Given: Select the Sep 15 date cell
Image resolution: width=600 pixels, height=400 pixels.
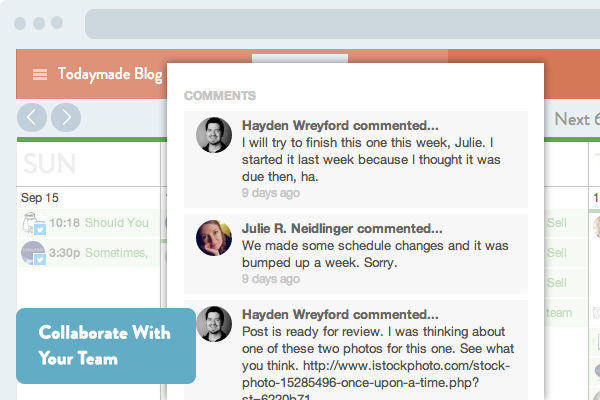Looking at the screenshot, I should coord(40,198).
